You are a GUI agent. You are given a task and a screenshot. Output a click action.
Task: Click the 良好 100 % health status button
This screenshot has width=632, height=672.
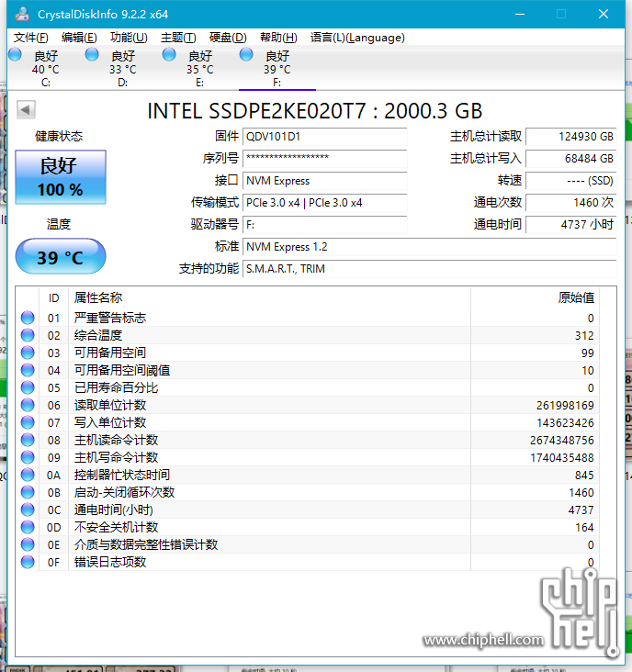click(x=61, y=177)
